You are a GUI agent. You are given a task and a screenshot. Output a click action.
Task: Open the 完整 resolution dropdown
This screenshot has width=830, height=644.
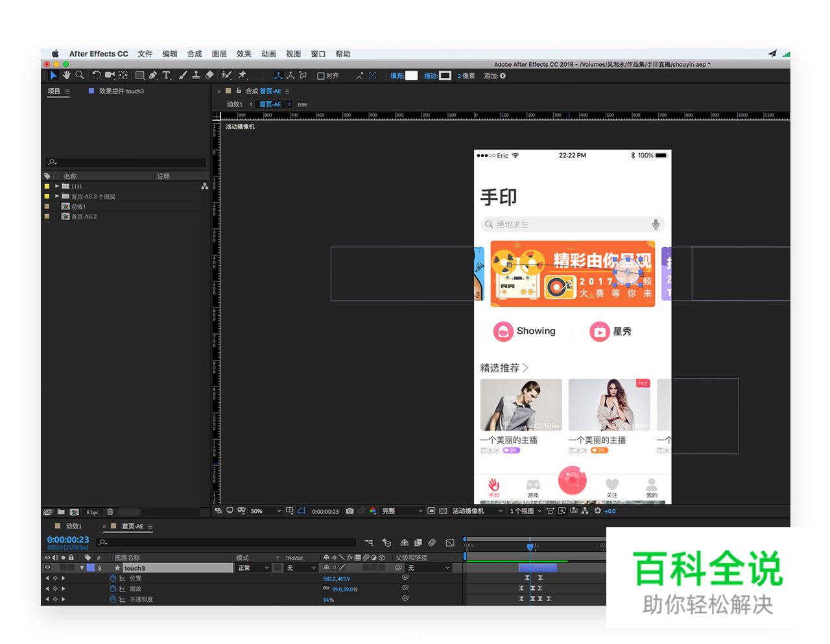click(402, 511)
